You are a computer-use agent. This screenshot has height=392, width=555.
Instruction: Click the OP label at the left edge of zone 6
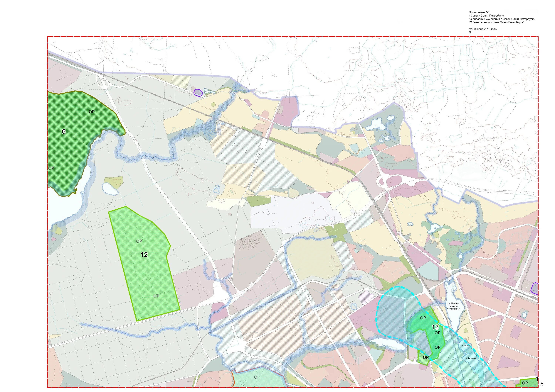[51, 168]
